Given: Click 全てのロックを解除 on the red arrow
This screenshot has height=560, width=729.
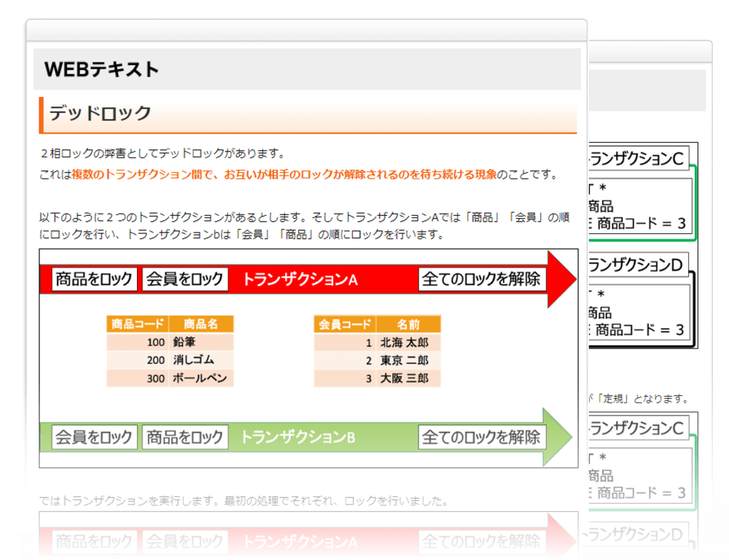Looking at the screenshot, I should tap(482, 279).
